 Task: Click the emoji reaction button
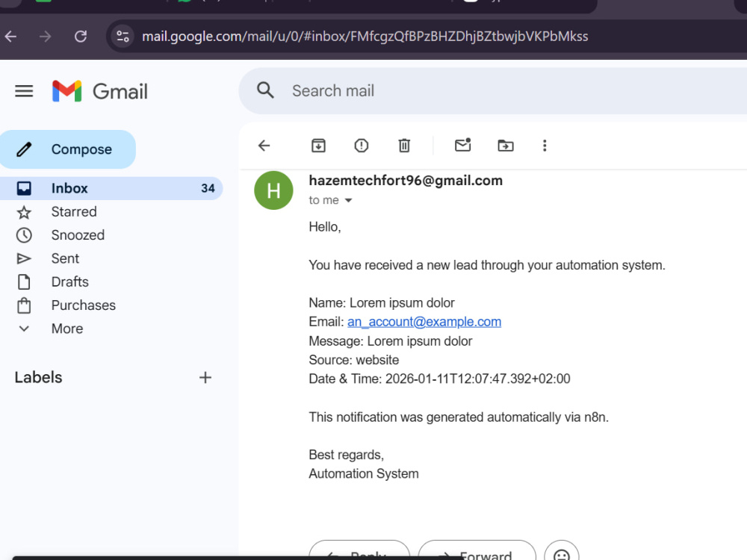[x=562, y=553]
